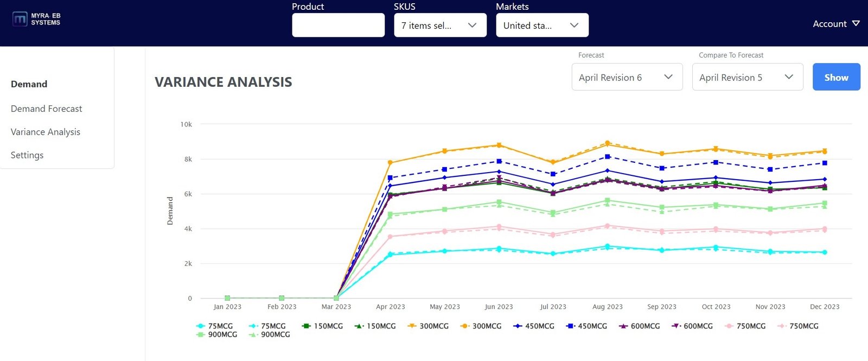Click the Product input field
868x361 pixels.
click(339, 26)
